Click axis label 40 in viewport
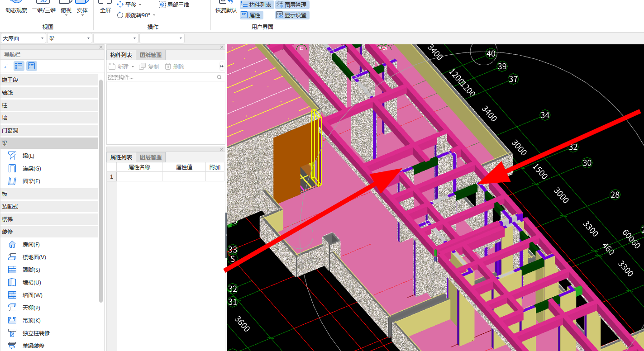The height and width of the screenshot is (351, 644). click(x=491, y=53)
